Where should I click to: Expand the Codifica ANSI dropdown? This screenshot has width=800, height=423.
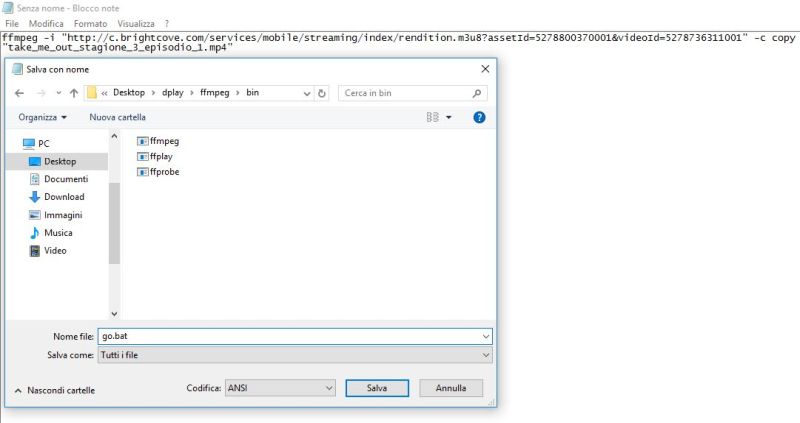tap(280, 388)
